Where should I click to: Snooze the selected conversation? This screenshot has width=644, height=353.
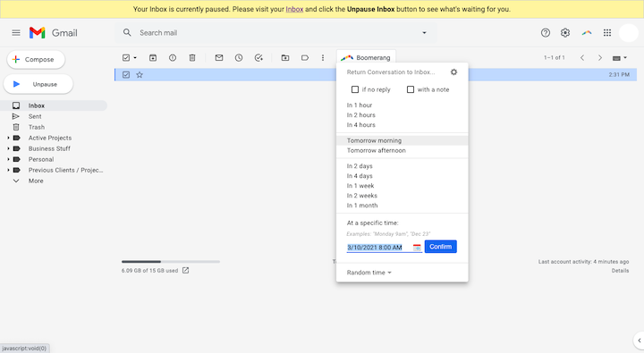[239, 58]
